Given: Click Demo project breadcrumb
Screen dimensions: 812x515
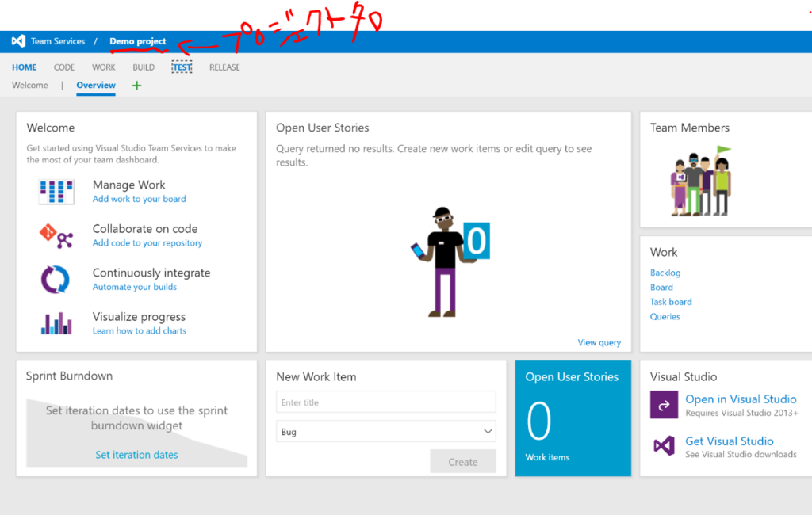Looking at the screenshot, I should (x=138, y=41).
